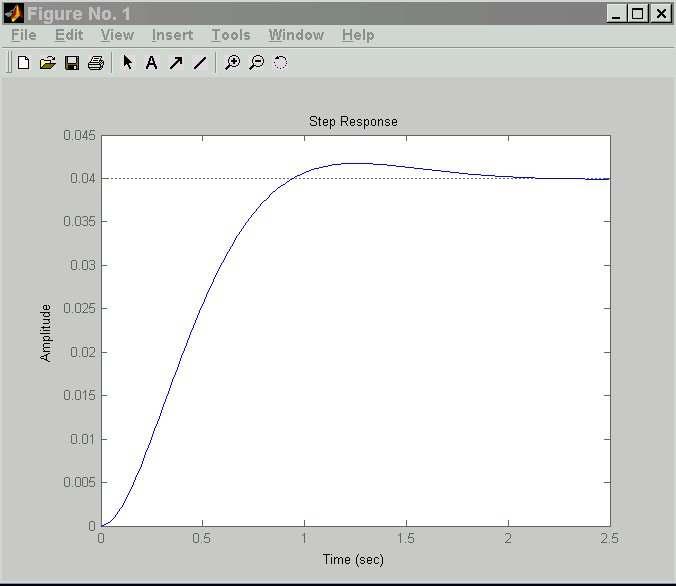676x586 pixels.
Task: Print the figure using the printer icon
Action: click(96, 63)
